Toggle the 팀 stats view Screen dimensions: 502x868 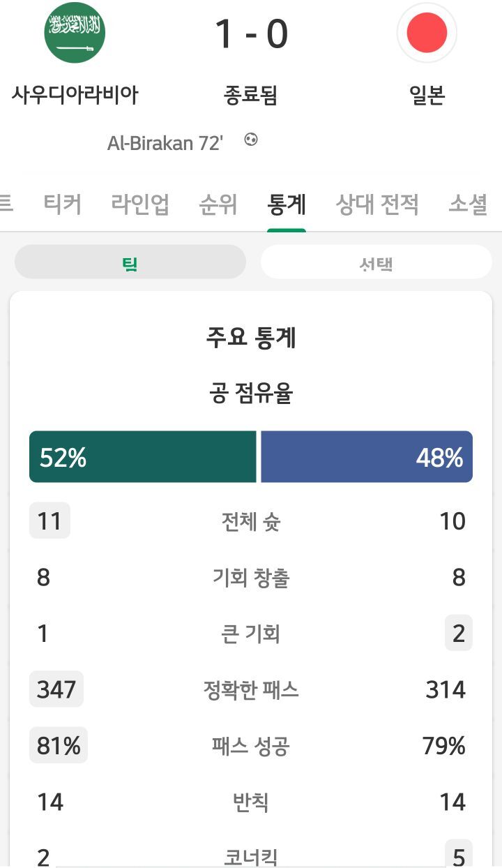tap(130, 262)
